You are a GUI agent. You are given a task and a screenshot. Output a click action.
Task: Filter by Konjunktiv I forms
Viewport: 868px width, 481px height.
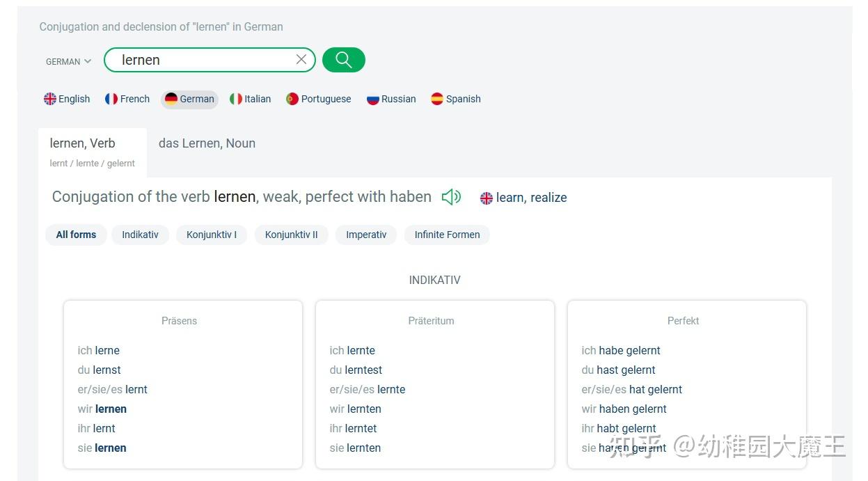coord(212,235)
